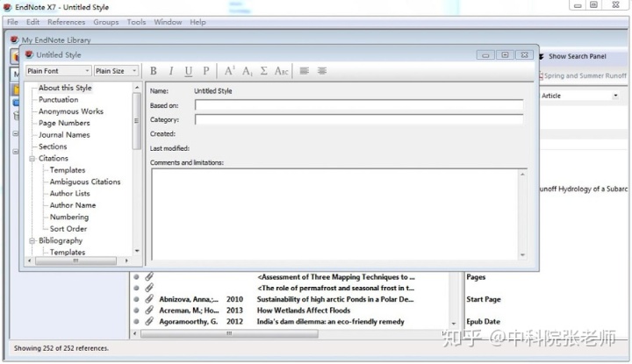Click the Start Page field label
Image resolution: width=632 pixels, height=364 pixels.
point(484,299)
